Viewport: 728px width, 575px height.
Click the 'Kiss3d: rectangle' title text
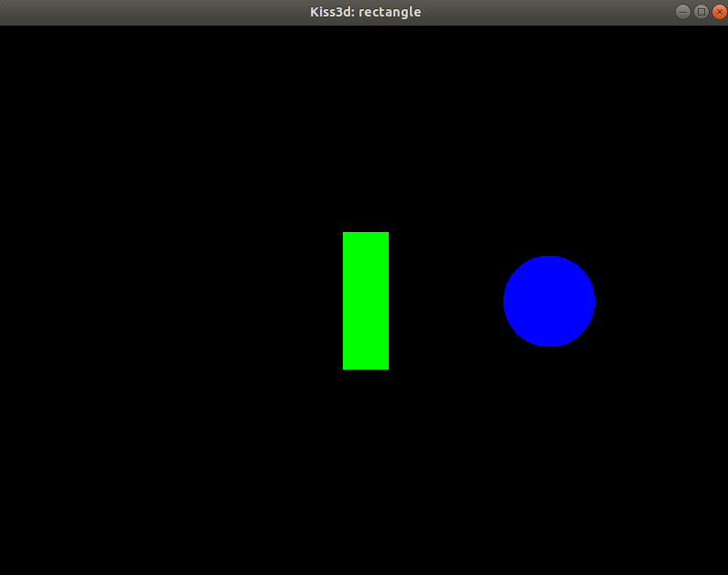[366, 12]
